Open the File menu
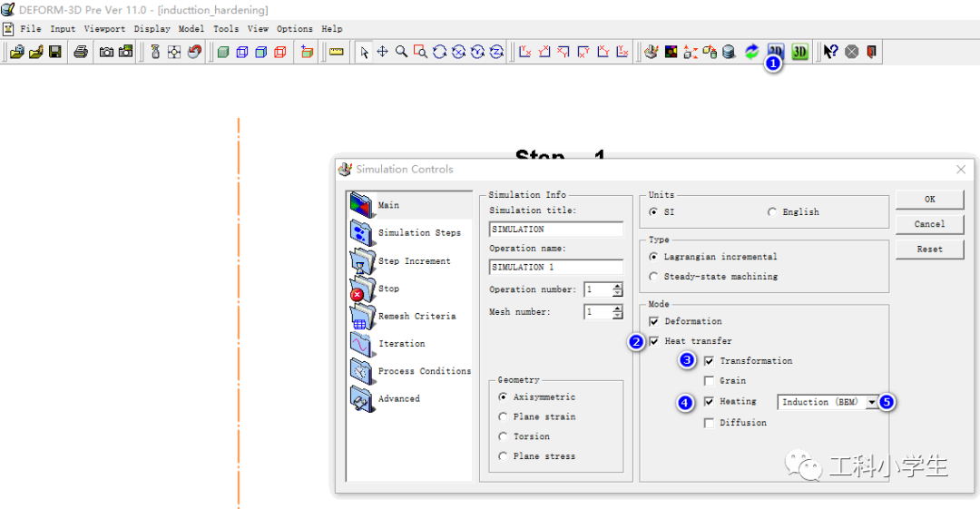Screen dimensions: 980x509 pyautogui.click(x=31, y=29)
